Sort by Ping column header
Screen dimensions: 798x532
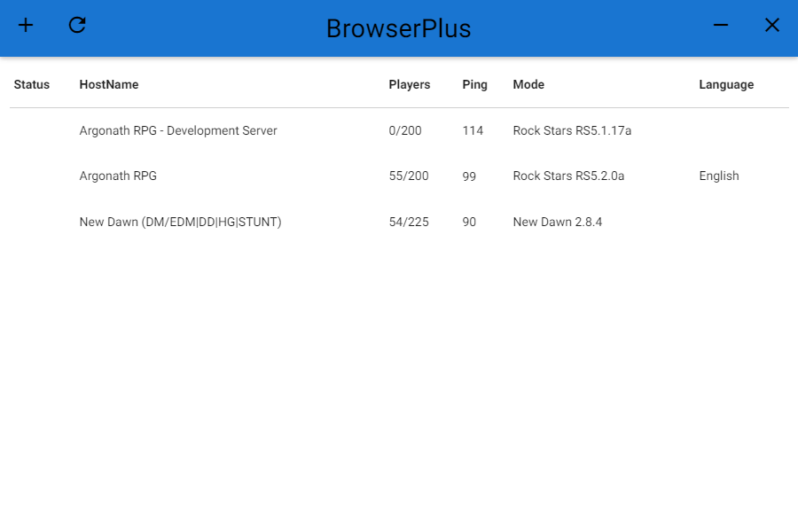tap(474, 84)
